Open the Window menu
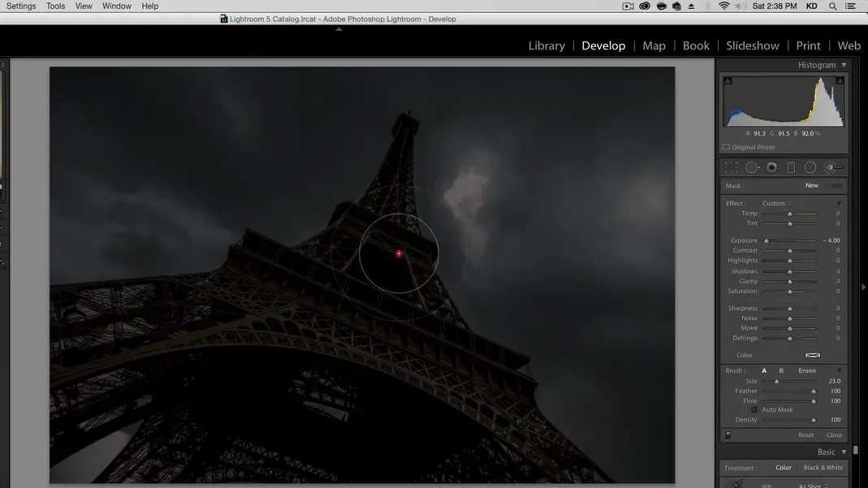Screen dimensions: 868x488 (116, 6)
